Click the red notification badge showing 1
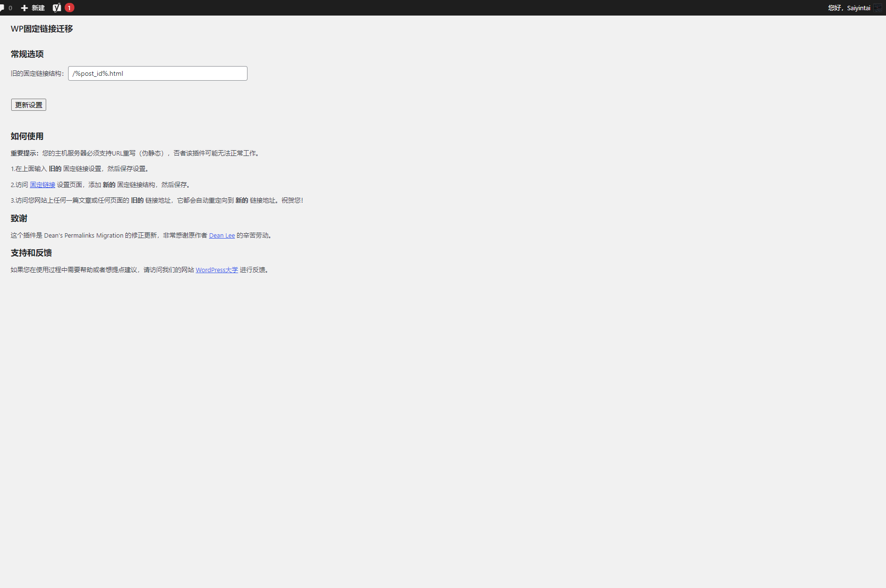Viewport: 886px width, 588px height. (70, 7)
